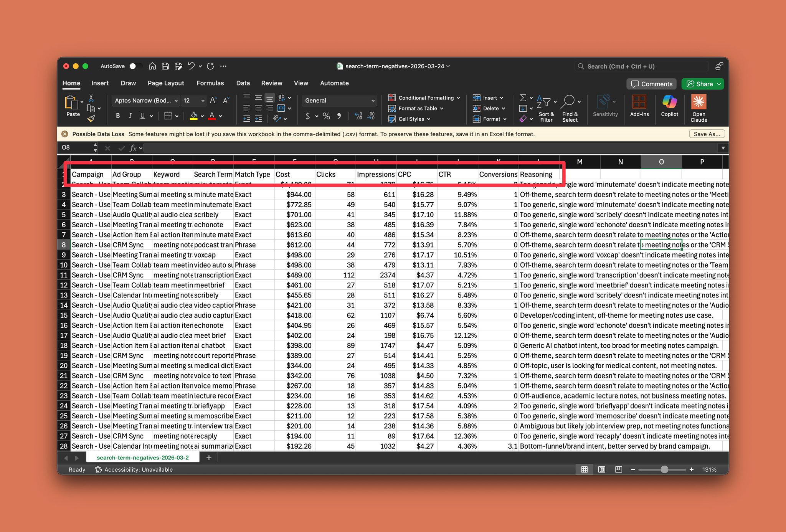Click the Save As... button

(x=707, y=134)
